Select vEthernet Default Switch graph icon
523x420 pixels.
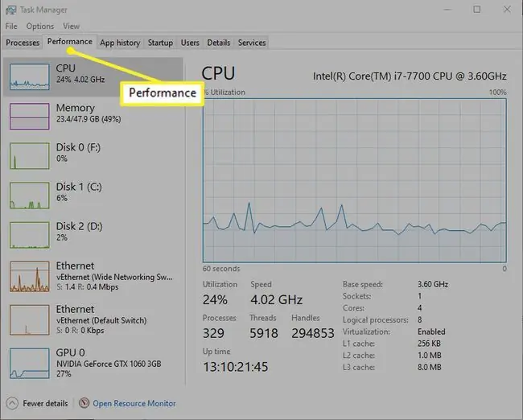(29, 319)
